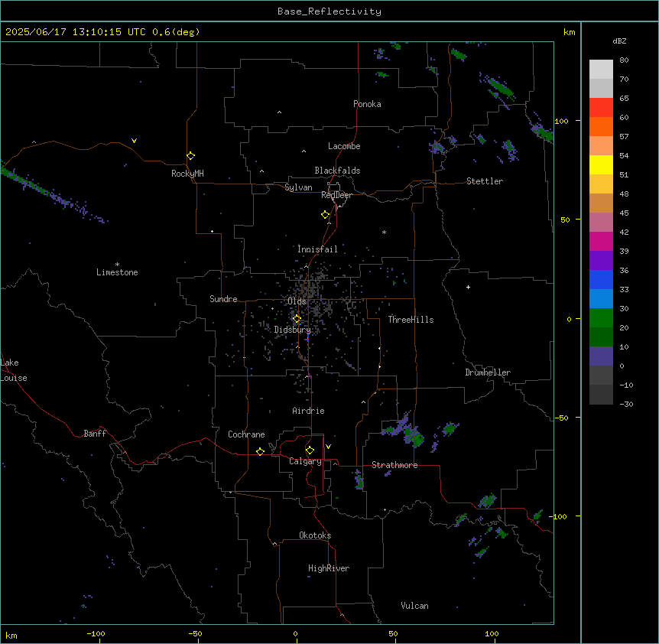Image resolution: width=659 pixels, height=644 pixels.
Task: Click the HighRiver label
Action: 329,568
